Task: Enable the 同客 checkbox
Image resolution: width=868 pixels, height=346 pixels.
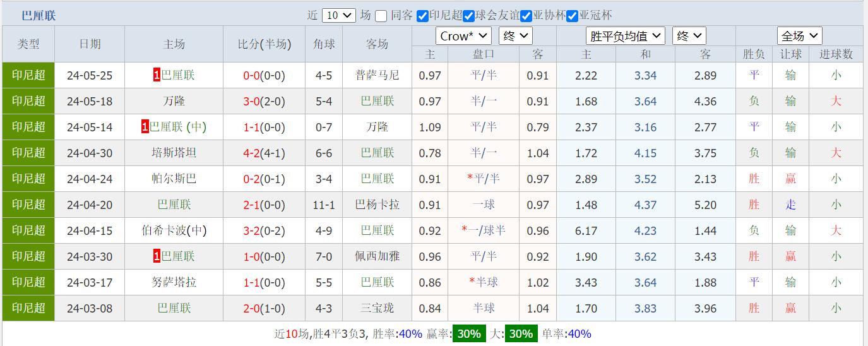Action: coord(381,16)
